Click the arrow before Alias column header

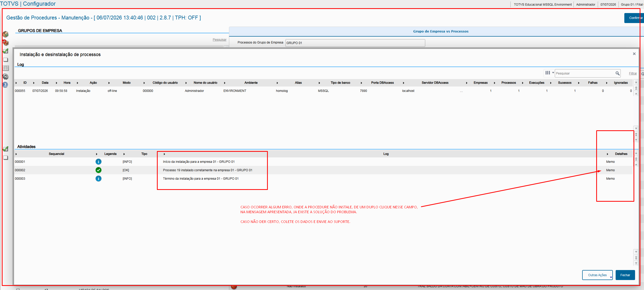(x=277, y=83)
